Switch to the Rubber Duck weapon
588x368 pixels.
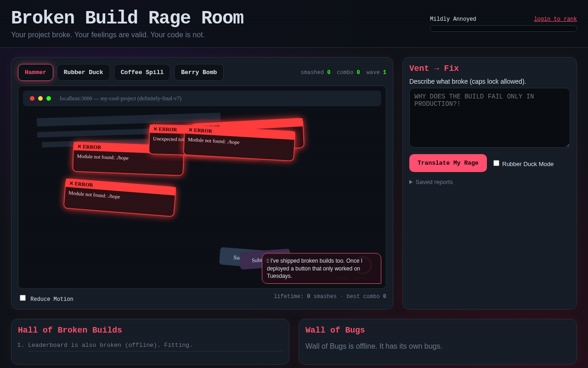point(83,72)
